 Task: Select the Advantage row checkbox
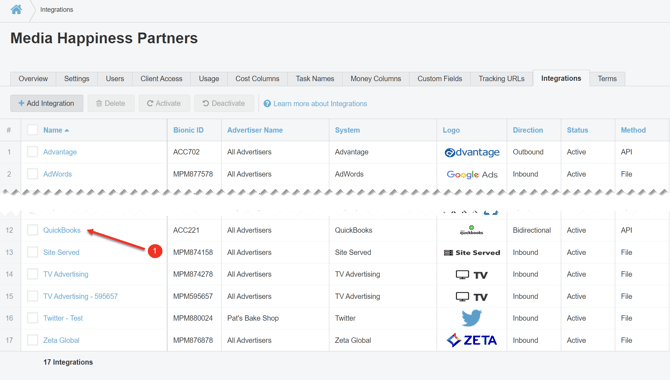tap(32, 152)
